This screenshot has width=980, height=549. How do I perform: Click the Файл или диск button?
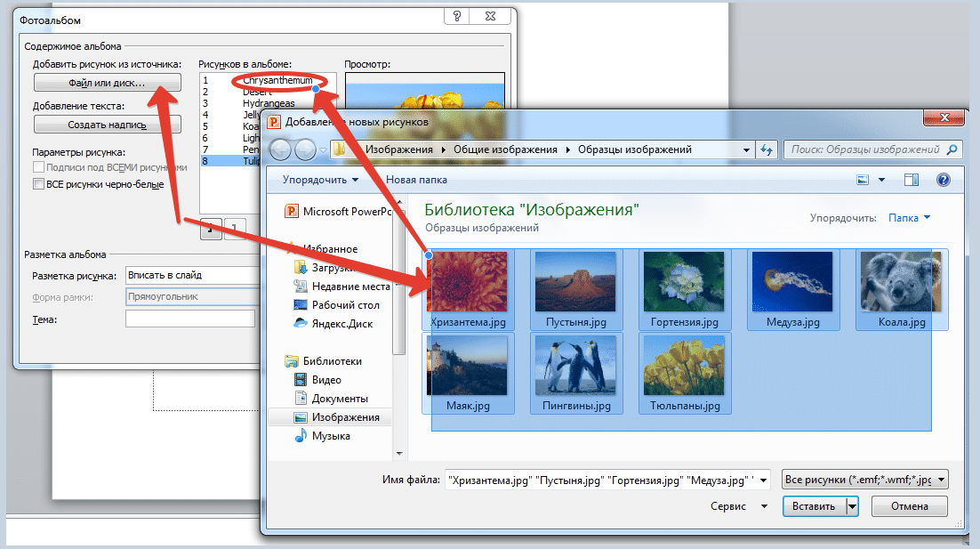(108, 83)
